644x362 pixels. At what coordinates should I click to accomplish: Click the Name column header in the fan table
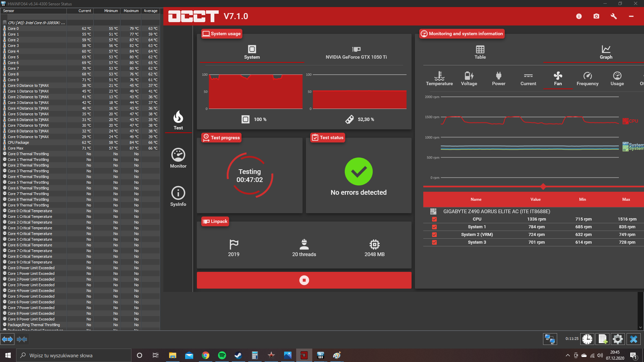tap(476, 199)
